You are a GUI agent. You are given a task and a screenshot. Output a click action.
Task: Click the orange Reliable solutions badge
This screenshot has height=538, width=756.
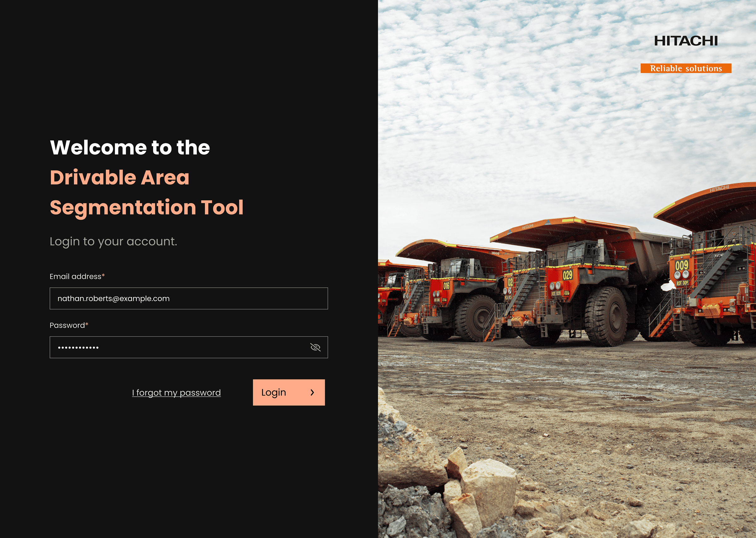tap(686, 68)
